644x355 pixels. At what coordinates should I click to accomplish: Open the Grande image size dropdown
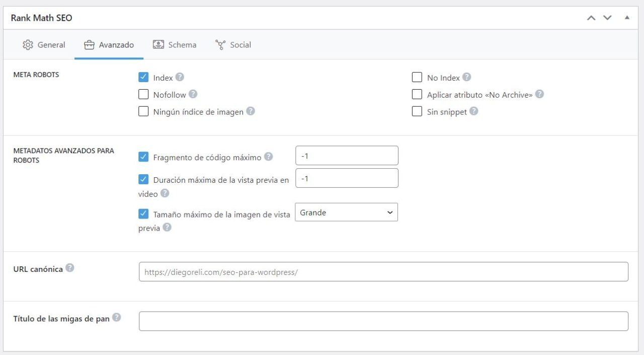[346, 212]
